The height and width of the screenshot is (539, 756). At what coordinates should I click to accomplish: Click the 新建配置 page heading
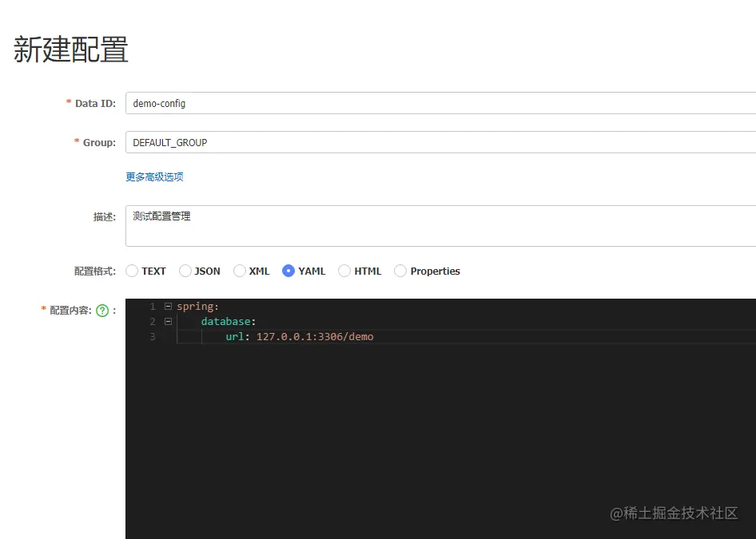[x=71, y=50]
